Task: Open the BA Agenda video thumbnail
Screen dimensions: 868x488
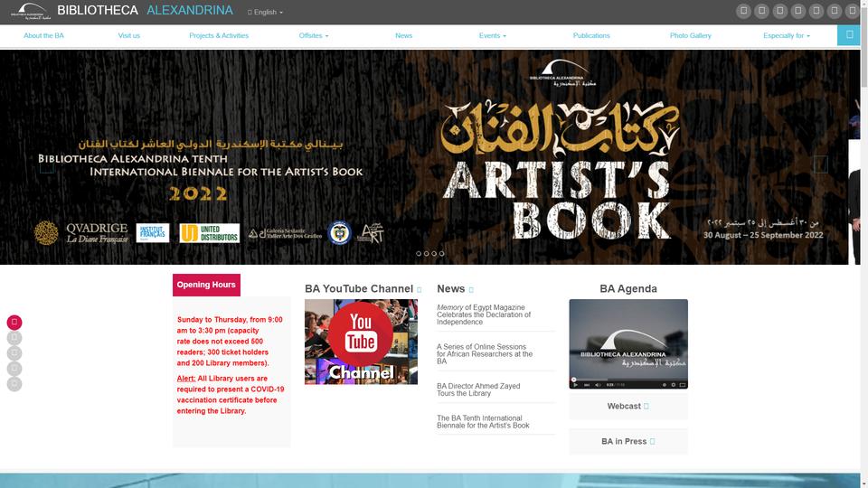Action: [628, 344]
